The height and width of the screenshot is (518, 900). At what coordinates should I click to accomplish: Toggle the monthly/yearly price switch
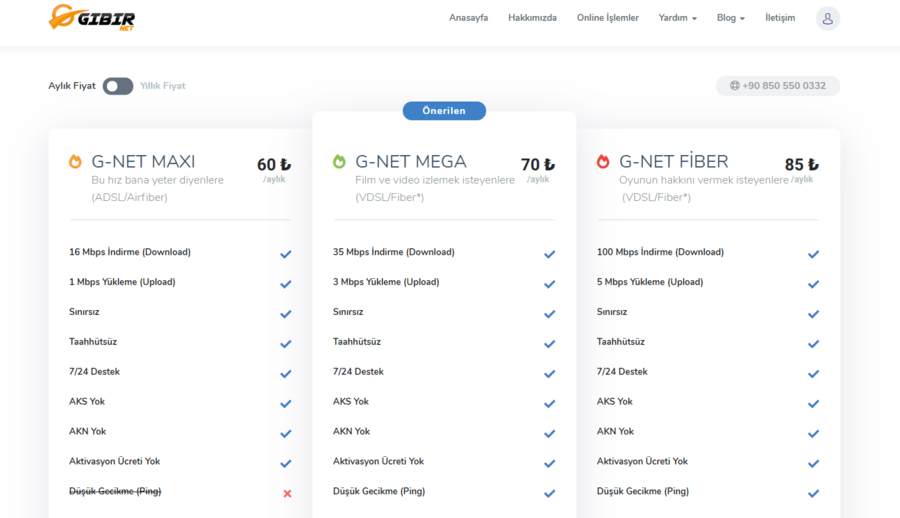[x=118, y=86]
